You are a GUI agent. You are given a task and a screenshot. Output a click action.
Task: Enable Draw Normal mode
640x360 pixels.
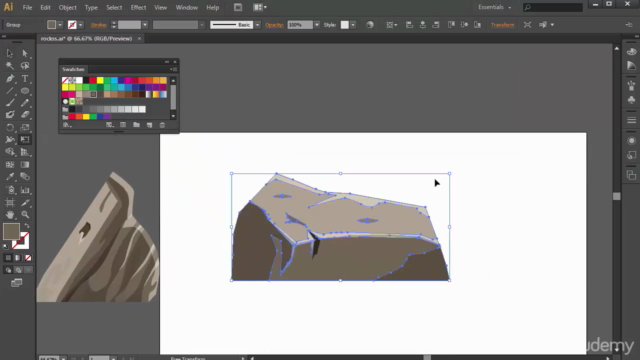(8, 270)
